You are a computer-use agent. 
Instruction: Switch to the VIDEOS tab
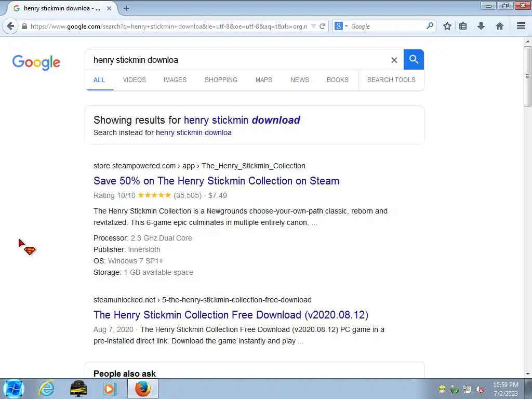[135, 79]
